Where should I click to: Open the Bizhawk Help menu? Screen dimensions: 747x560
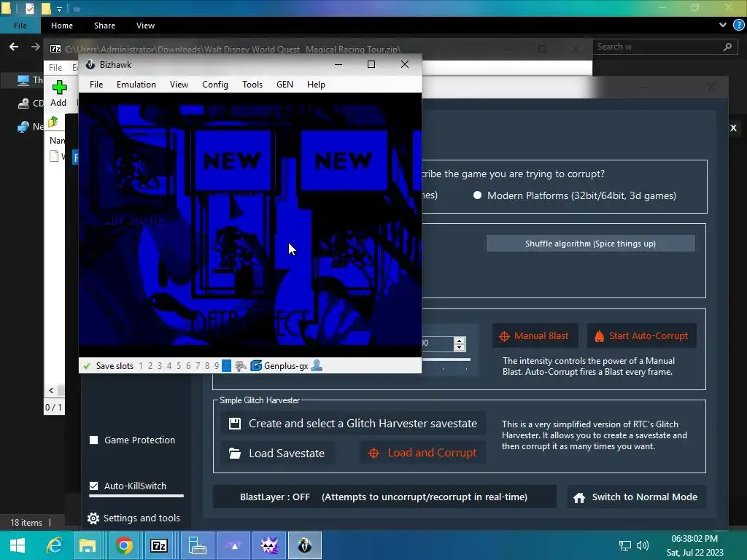(316, 85)
